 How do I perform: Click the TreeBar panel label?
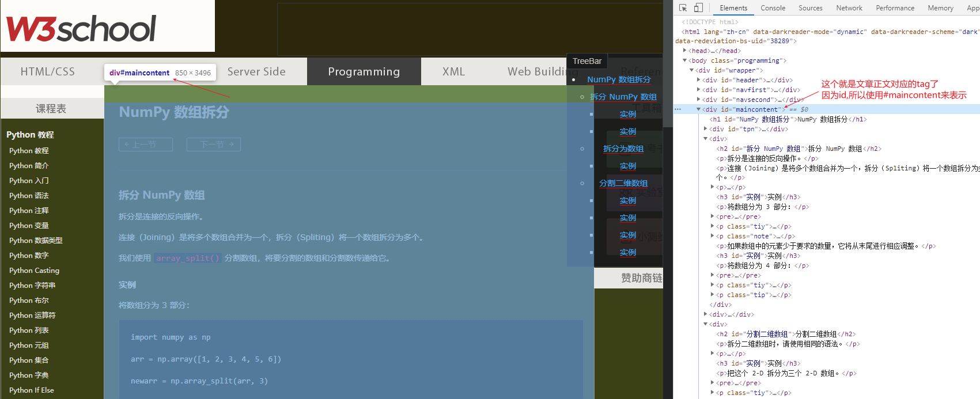[587, 61]
